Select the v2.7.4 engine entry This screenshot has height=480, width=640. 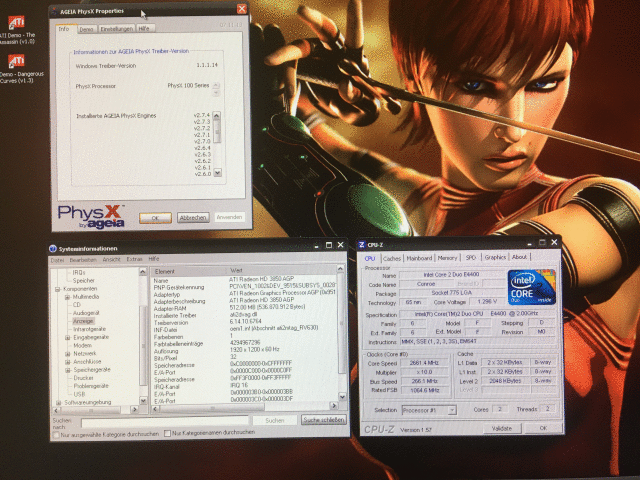click(x=202, y=115)
